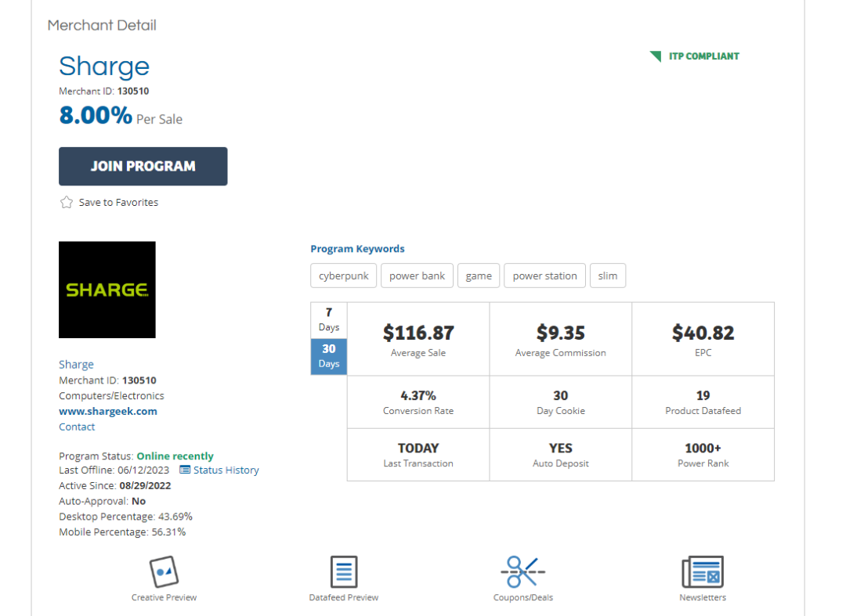View the Status History link

pyautogui.click(x=226, y=470)
